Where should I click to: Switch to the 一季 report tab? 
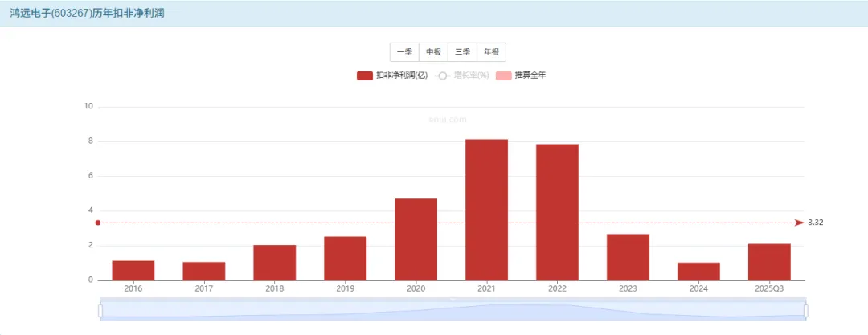404,52
